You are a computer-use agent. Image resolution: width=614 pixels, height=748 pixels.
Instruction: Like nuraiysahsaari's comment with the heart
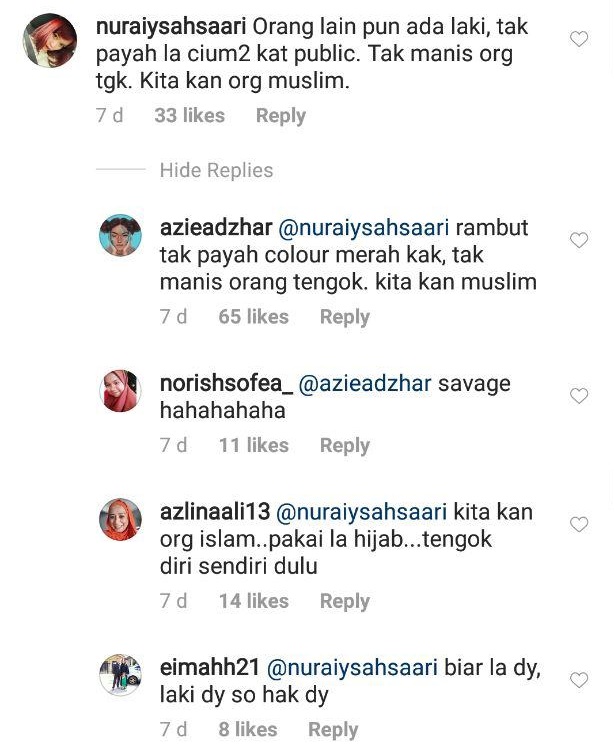coord(579,39)
